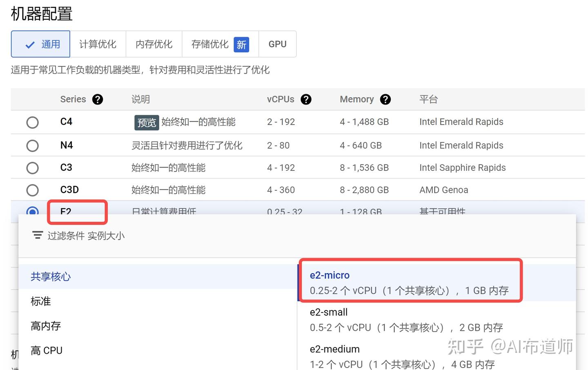Click the 说明 column header
This screenshot has height=370, width=588.
[140, 99]
